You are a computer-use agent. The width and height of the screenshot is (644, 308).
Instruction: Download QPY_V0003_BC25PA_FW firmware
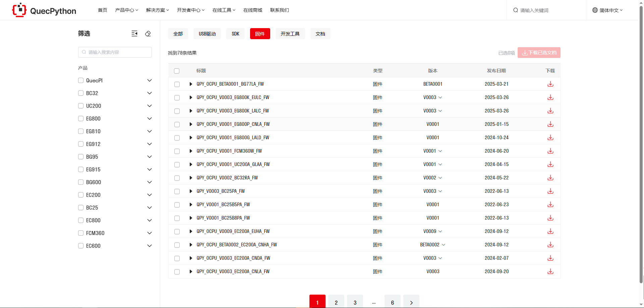[x=550, y=191]
